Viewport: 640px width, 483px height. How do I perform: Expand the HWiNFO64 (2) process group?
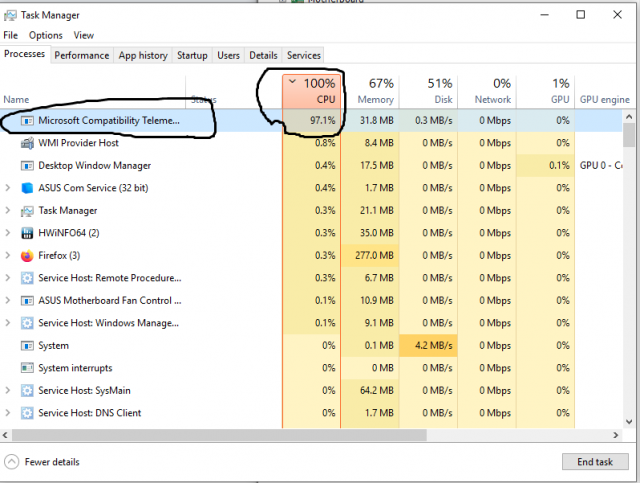(9, 233)
